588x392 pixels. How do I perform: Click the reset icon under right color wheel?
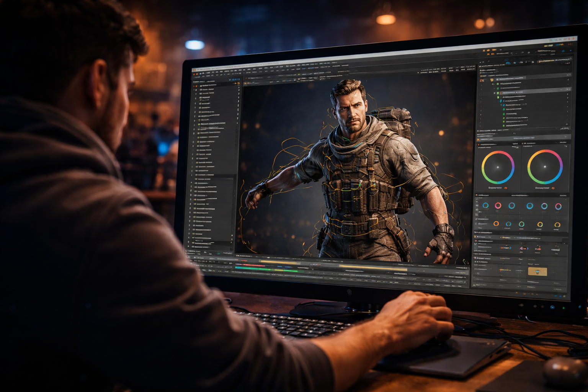(x=553, y=188)
